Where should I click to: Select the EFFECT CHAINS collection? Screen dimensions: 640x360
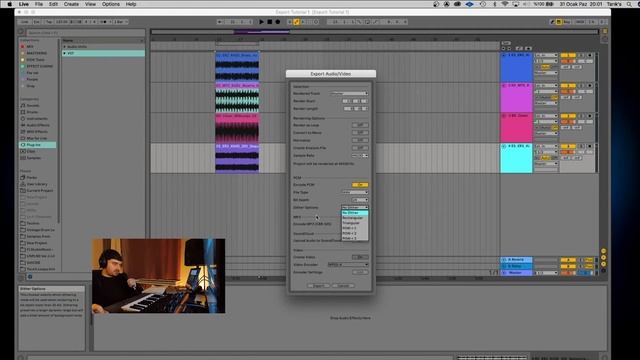pos(38,66)
